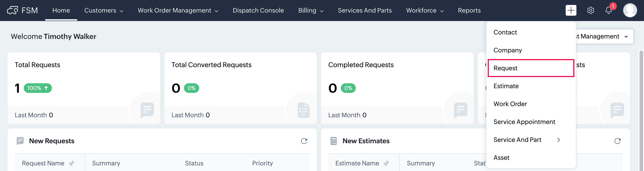Viewport: 644px width, 171px height.
Task: Click the pin icon beside Request Name
Action: click(72, 163)
